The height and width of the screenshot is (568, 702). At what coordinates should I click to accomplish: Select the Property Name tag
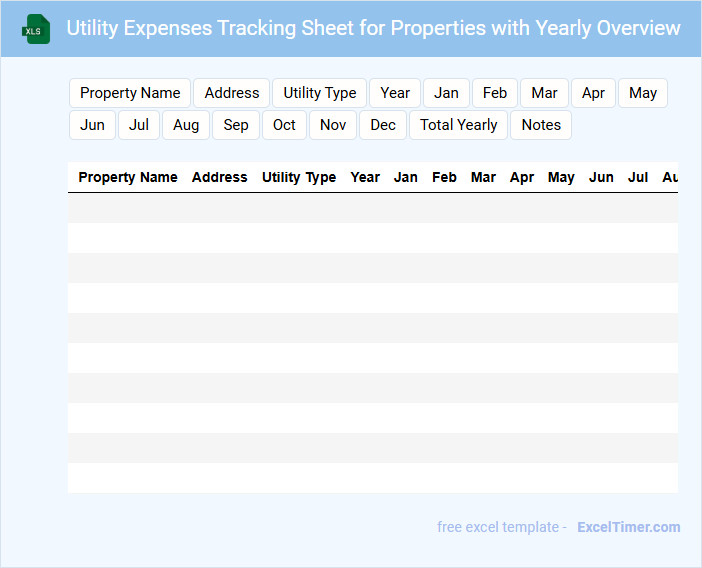tap(130, 93)
